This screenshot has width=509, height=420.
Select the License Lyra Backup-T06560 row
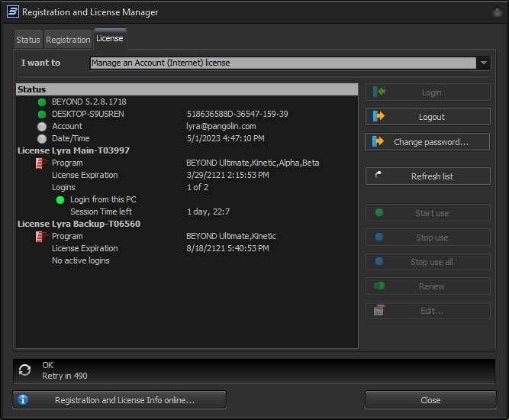[x=79, y=224]
